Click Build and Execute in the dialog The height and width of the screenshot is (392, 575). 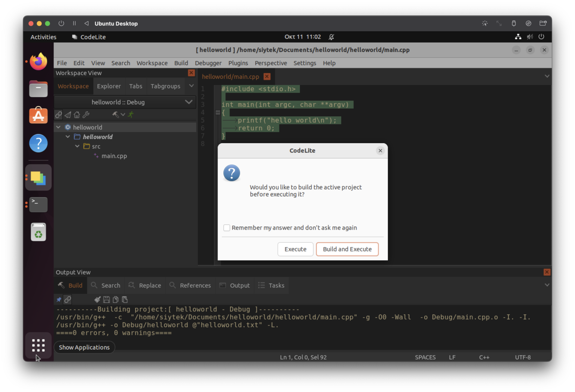point(347,249)
